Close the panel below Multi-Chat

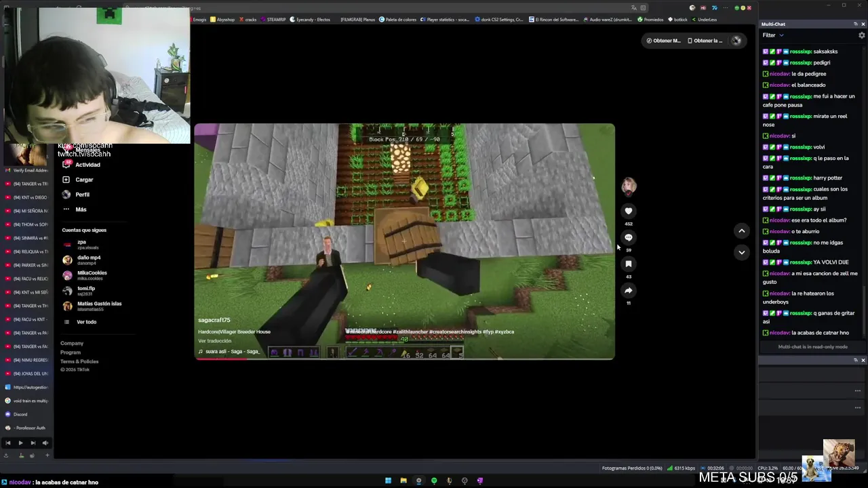[x=863, y=361]
